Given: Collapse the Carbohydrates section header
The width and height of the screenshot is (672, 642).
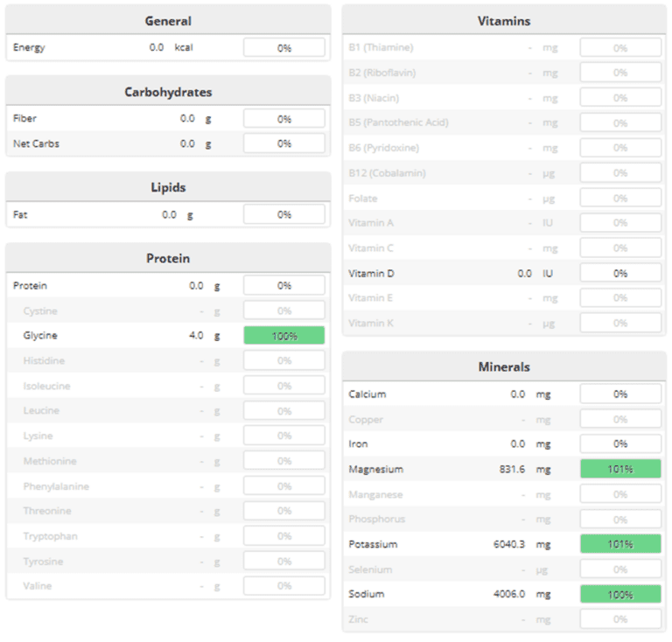Looking at the screenshot, I should pos(168,92).
